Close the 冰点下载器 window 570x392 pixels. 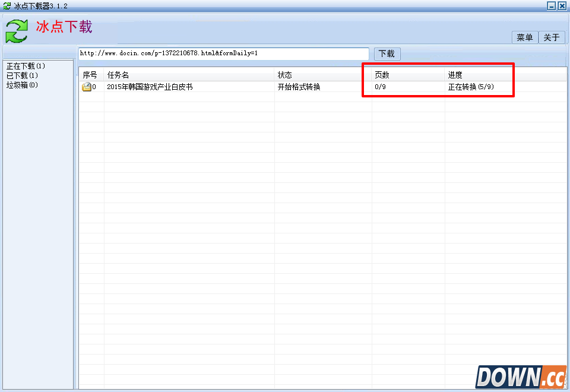click(x=562, y=5)
